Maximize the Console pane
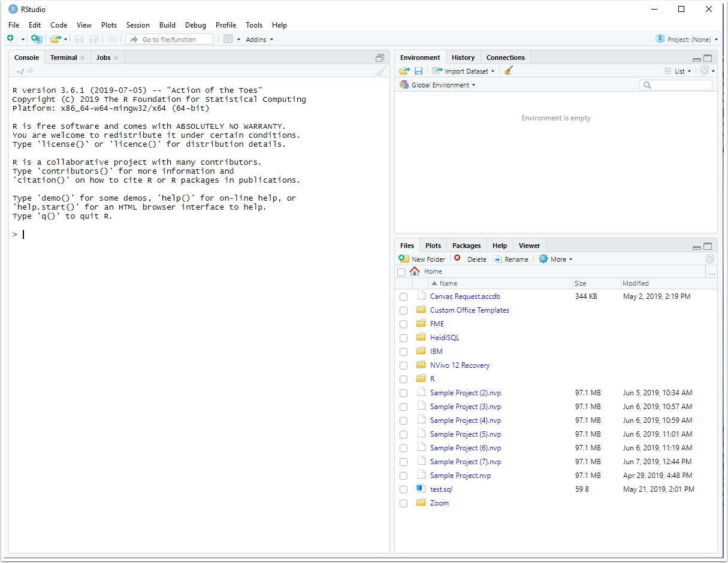This screenshot has width=728, height=563. coord(379,57)
